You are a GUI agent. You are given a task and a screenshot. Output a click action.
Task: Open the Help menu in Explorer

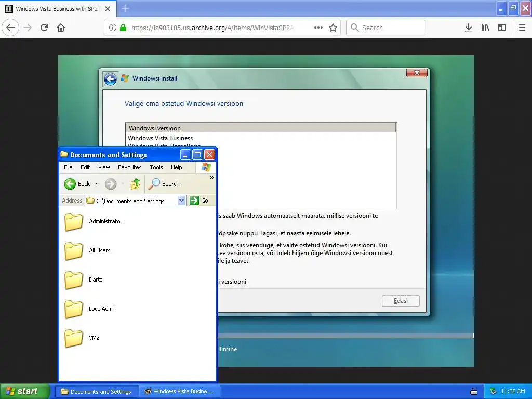point(177,167)
